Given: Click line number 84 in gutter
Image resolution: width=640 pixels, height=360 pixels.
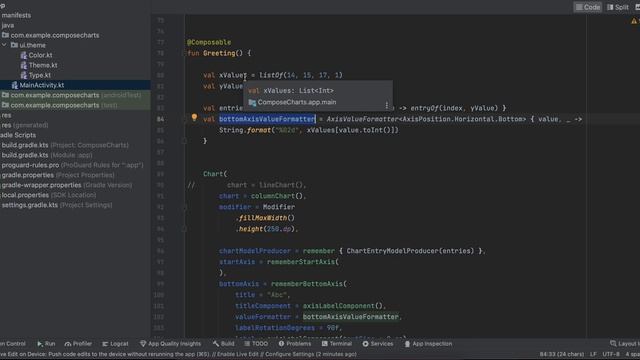Looking at the screenshot, I should point(160,119).
